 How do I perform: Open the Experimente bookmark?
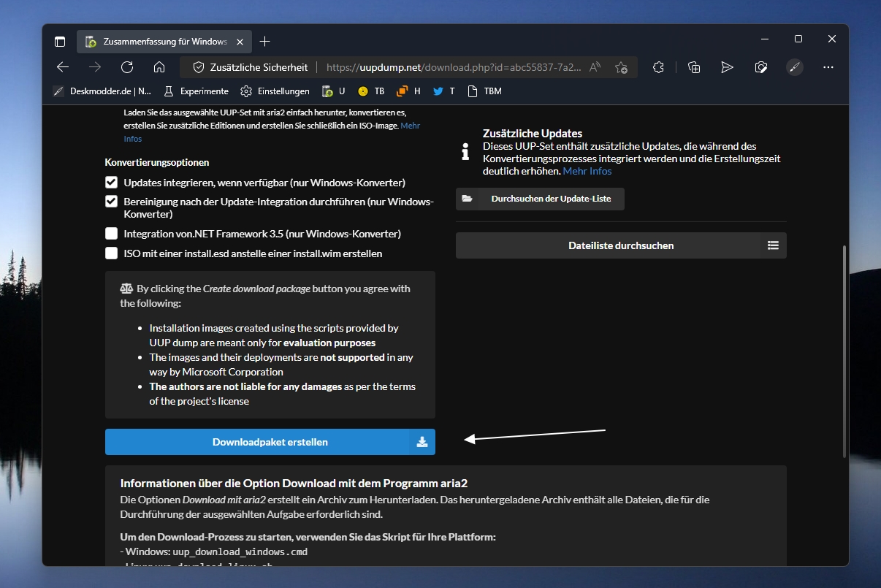pos(196,91)
